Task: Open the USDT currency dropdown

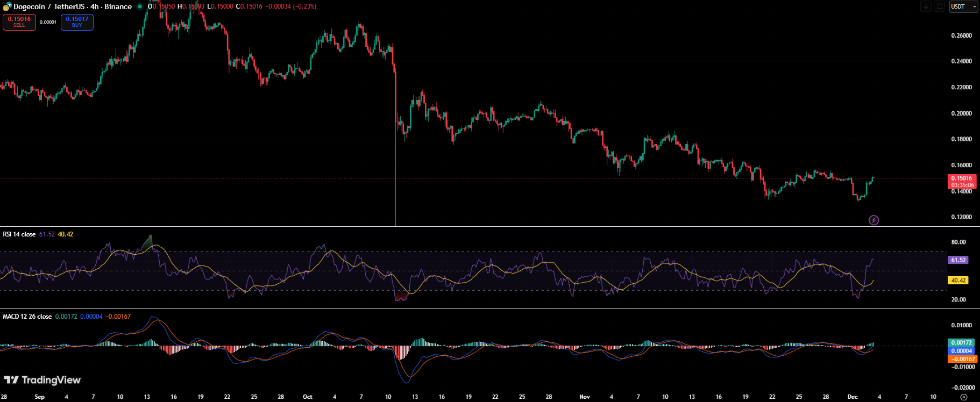Action: click(x=963, y=6)
